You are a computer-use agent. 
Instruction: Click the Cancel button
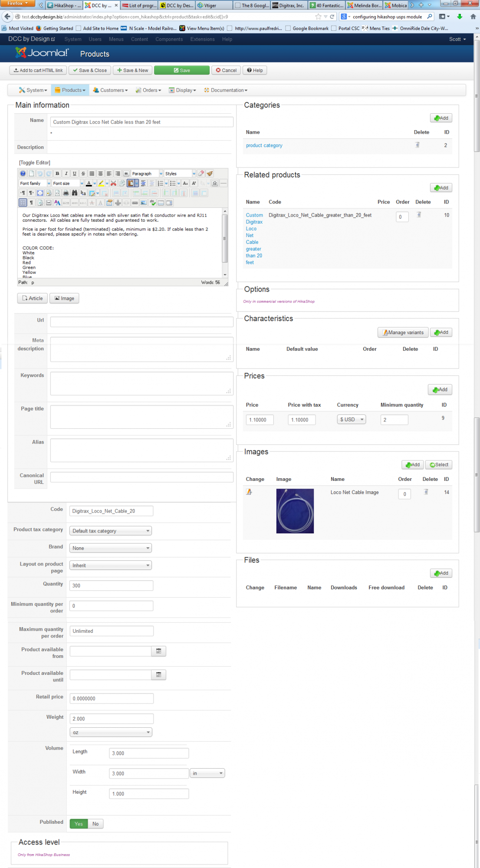pos(226,70)
